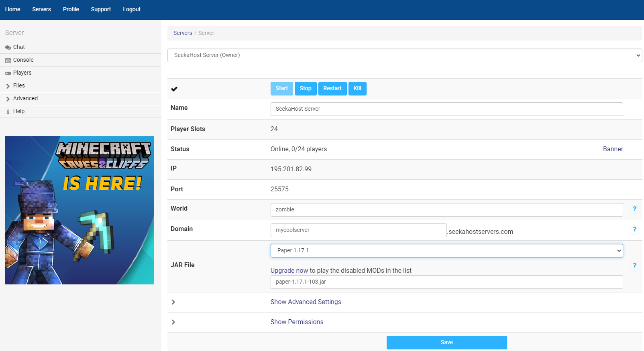
Task: Click the .seekahostservers.com domain suffix text
Action: [480, 232]
